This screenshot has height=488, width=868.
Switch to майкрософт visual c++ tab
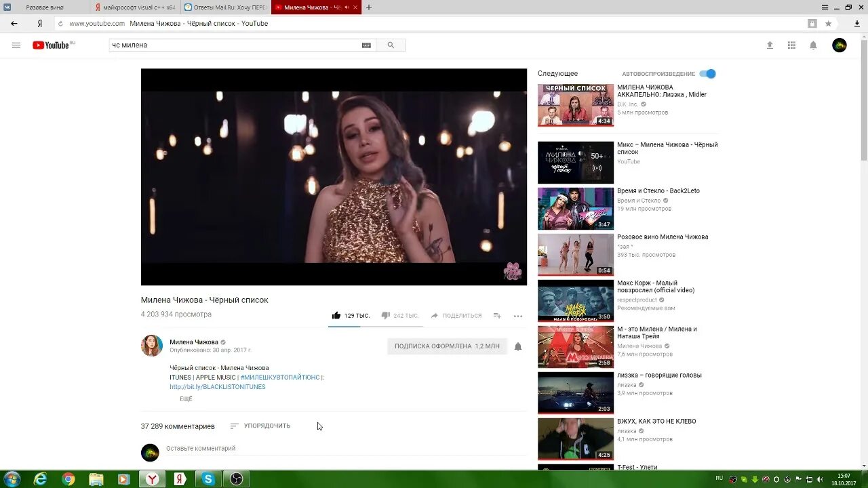(x=135, y=7)
